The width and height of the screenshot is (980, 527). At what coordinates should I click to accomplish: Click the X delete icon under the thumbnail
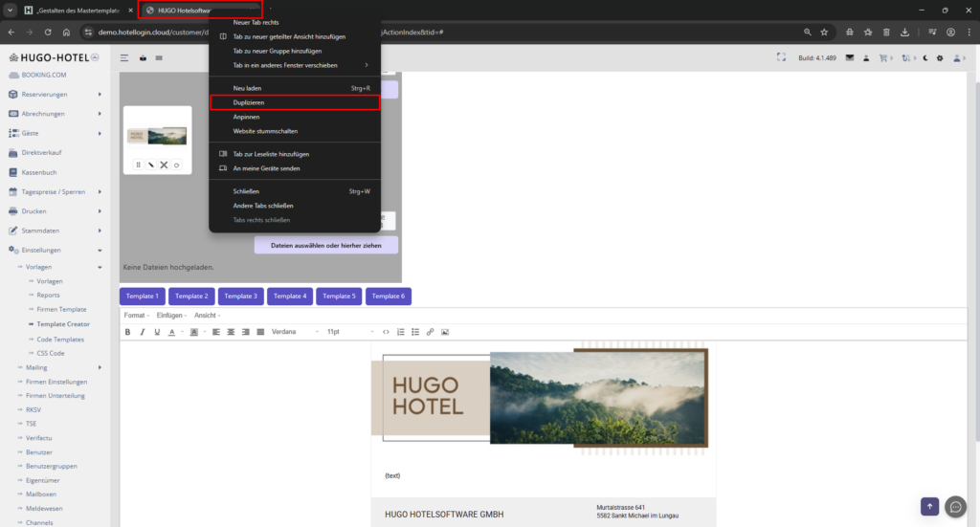click(164, 165)
